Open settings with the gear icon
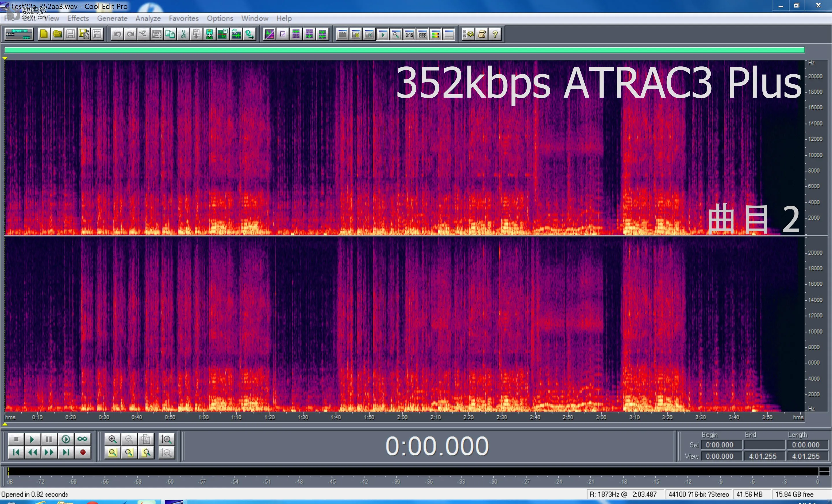 pos(469,34)
